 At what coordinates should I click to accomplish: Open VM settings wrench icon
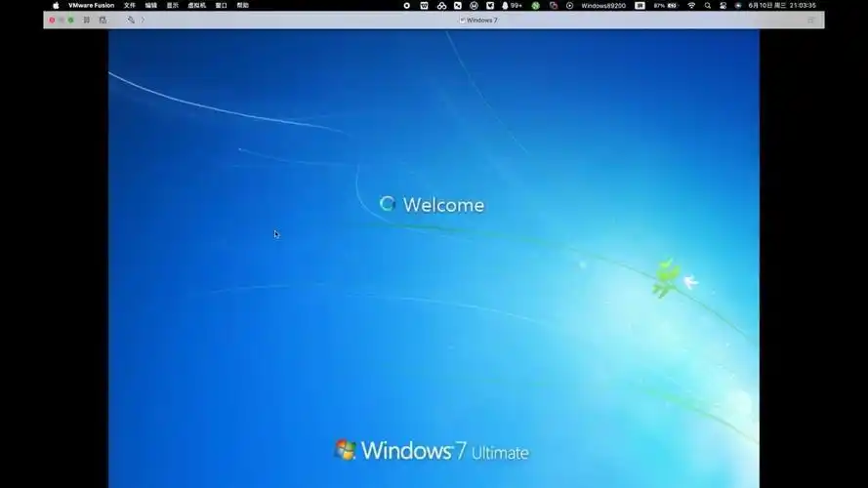tap(131, 20)
